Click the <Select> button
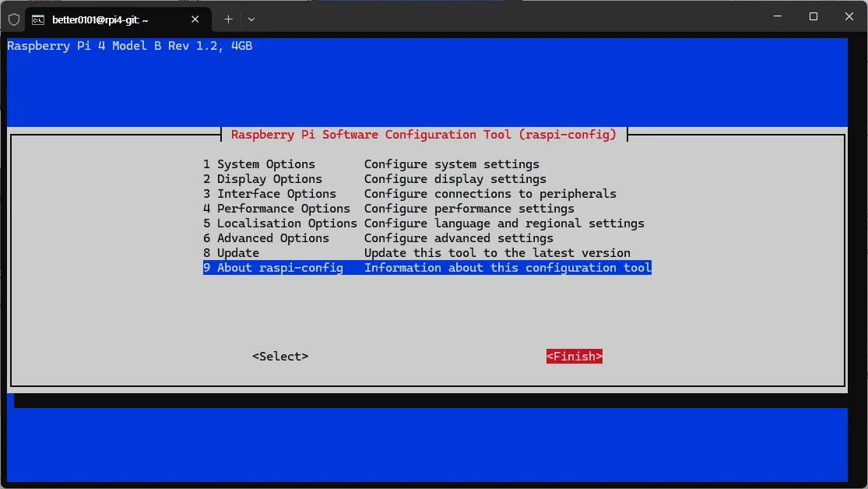The height and width of the screenshot is (489, 868). coord(280,357)
